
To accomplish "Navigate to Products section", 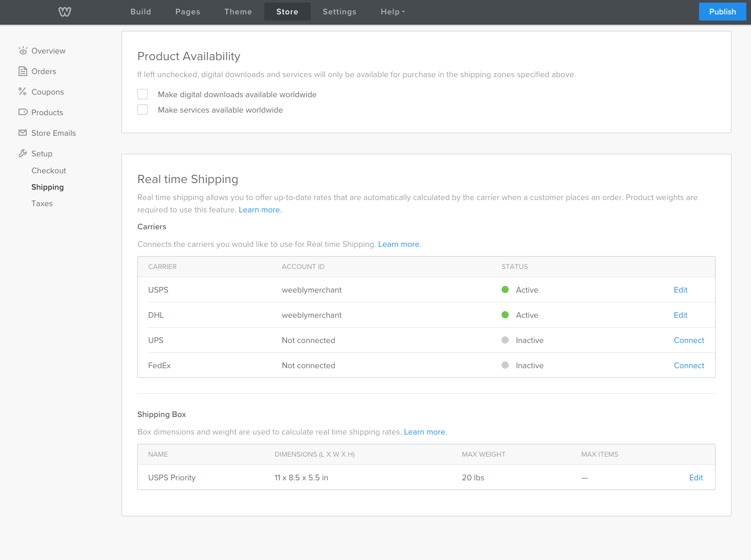I will coord(47,112).
